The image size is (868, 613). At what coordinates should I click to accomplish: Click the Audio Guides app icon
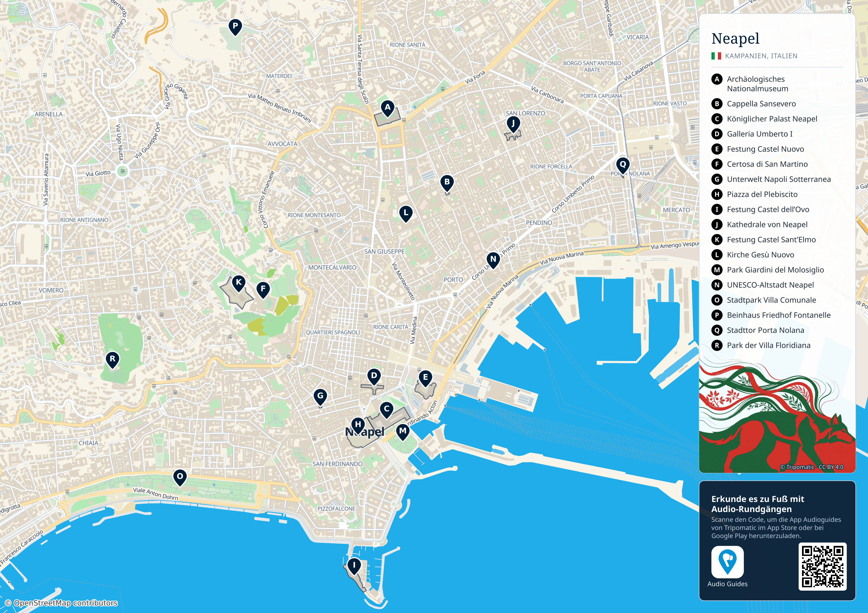point(727,562)
